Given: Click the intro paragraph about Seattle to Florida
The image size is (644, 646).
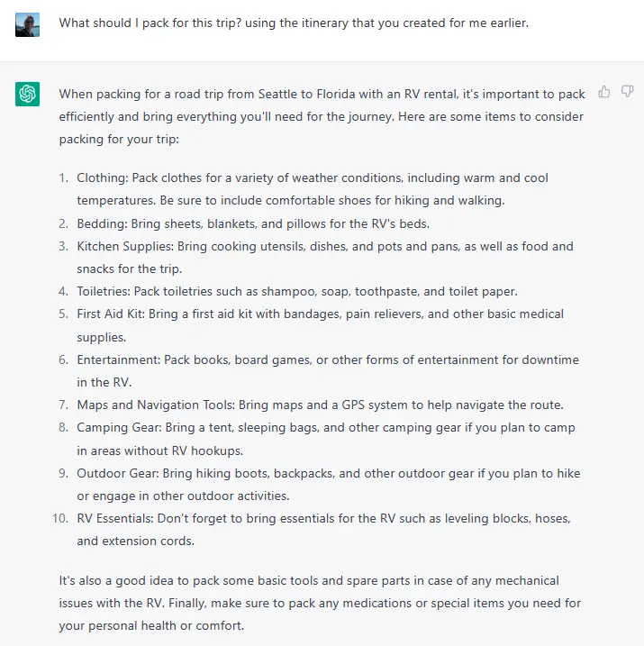Looking at the screenshot, I should point(322,116).
